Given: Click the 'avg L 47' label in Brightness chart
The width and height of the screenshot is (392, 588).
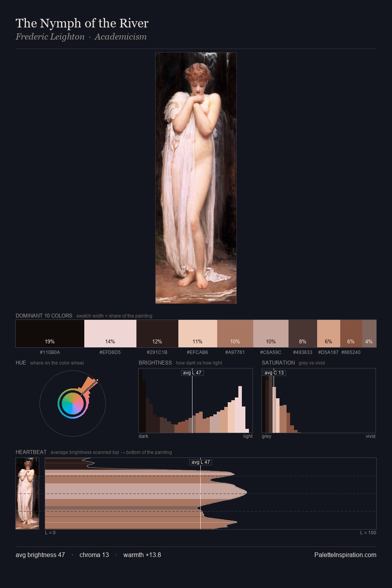Looking at the screenshot, I should [x=192, y=373].
